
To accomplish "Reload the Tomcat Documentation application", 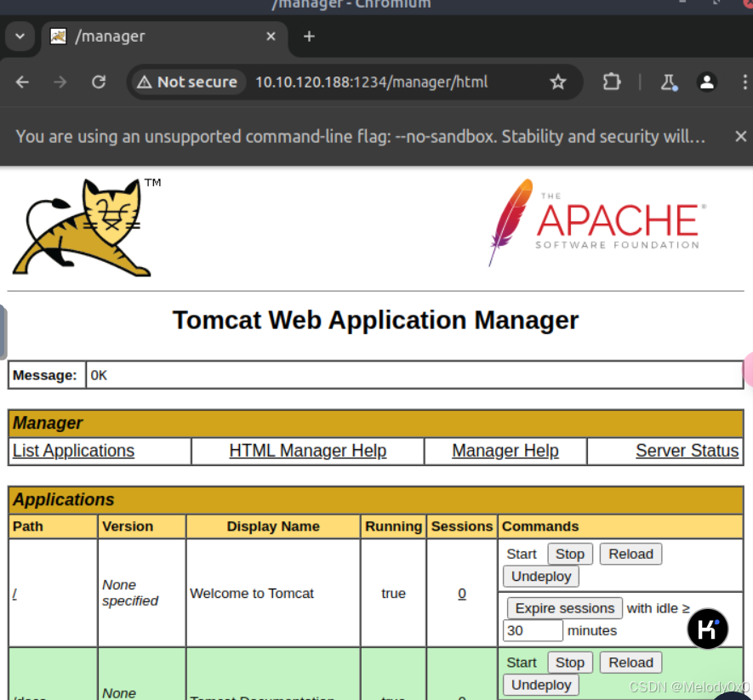I will pyautogui.click(x=630, y=663).
